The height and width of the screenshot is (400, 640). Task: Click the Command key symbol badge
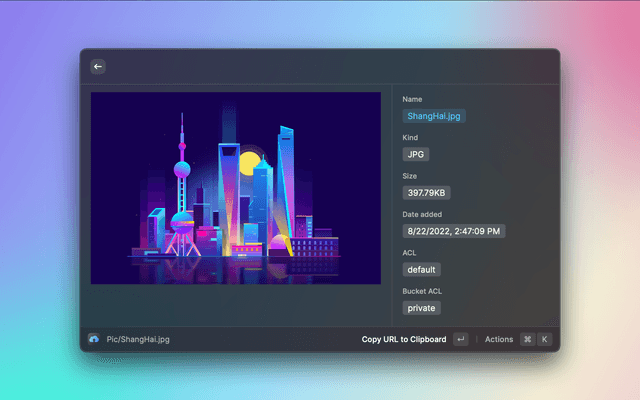527,339
